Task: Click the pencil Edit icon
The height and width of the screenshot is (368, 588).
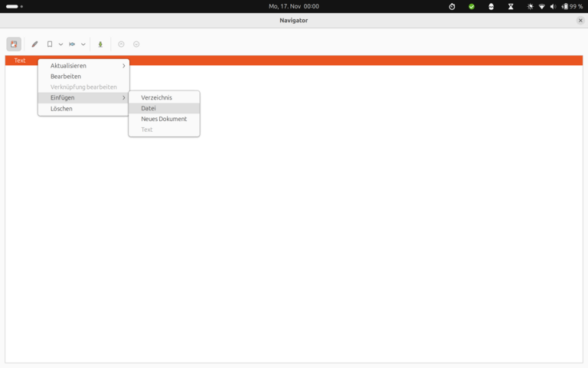Action: tap(34, 44)
